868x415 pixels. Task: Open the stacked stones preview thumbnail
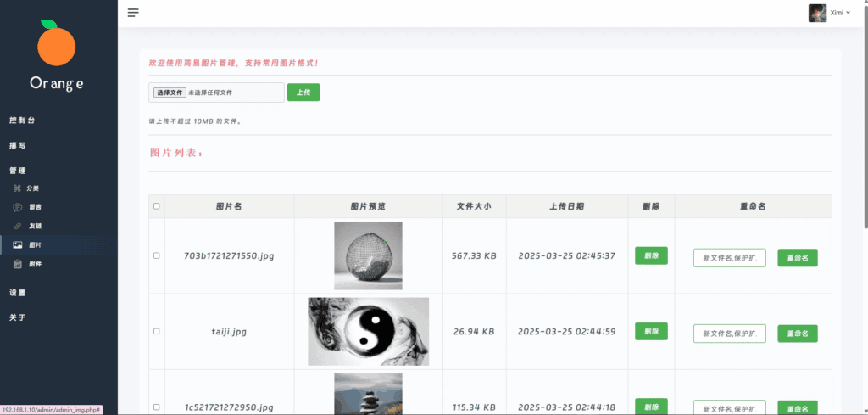368,394
